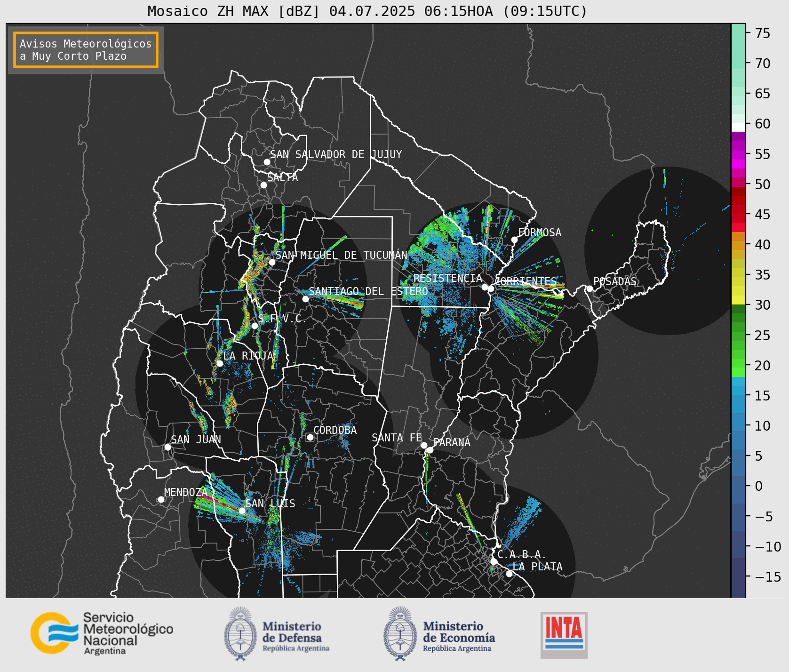Click the 0 colorbar tick label

tap(759, 486)
